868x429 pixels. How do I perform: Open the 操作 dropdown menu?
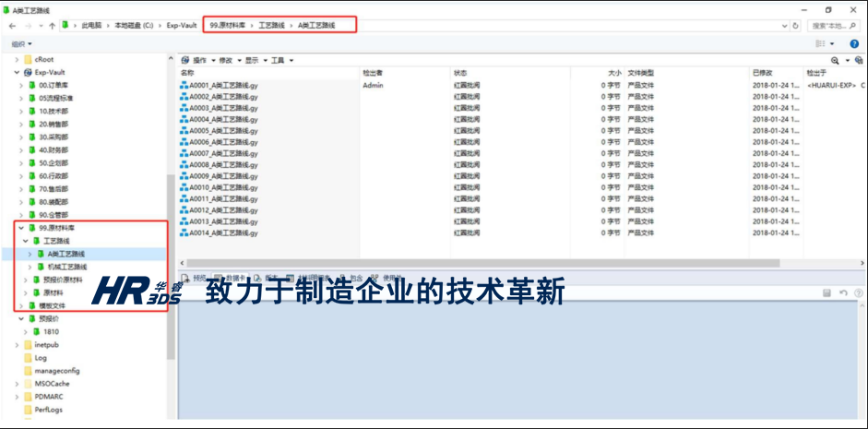tap(198, 60)
